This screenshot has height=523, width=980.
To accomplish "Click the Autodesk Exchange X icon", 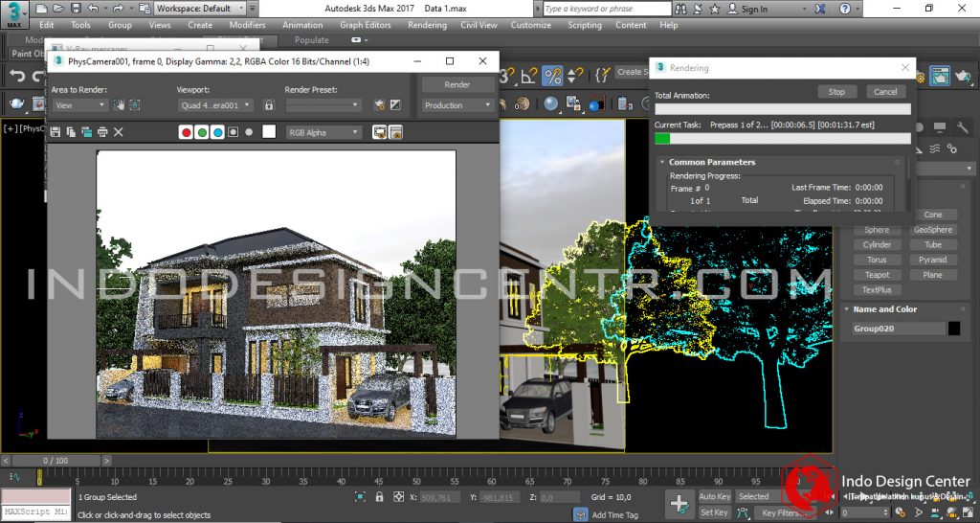I will 820,9.
